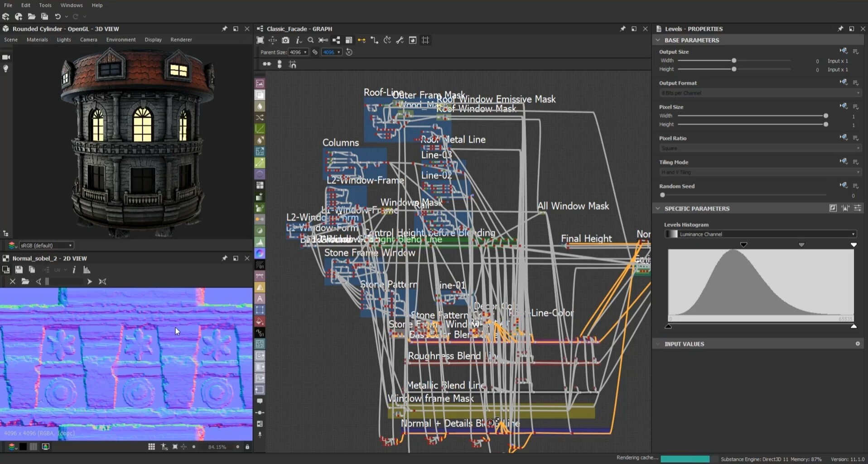868x464 pixels.
Task: Click the Final Height frame label in graph
Action: (586, 238)
